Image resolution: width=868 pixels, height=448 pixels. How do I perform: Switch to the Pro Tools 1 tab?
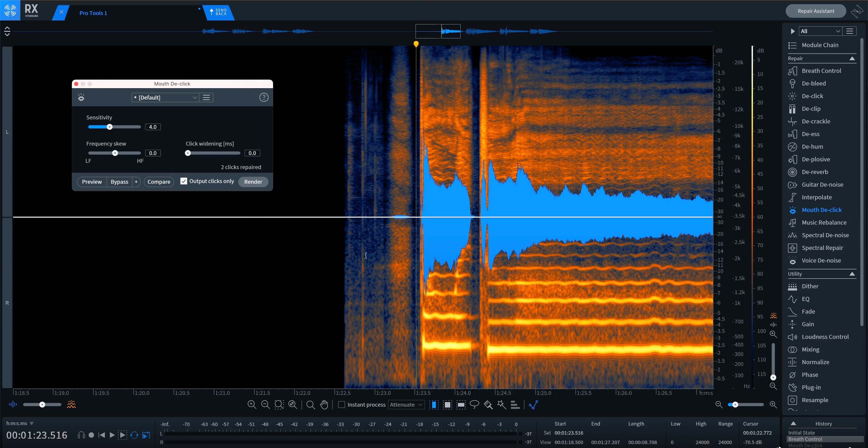(93, 13)
